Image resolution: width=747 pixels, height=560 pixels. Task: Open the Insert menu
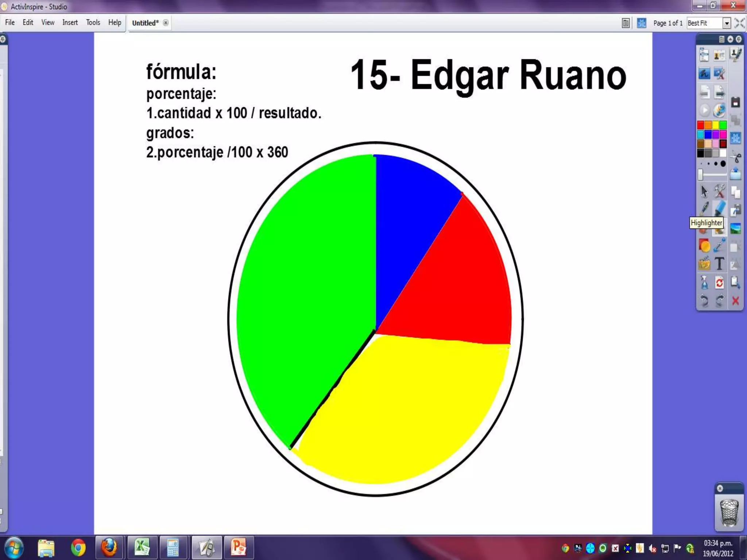click(70, 23)
